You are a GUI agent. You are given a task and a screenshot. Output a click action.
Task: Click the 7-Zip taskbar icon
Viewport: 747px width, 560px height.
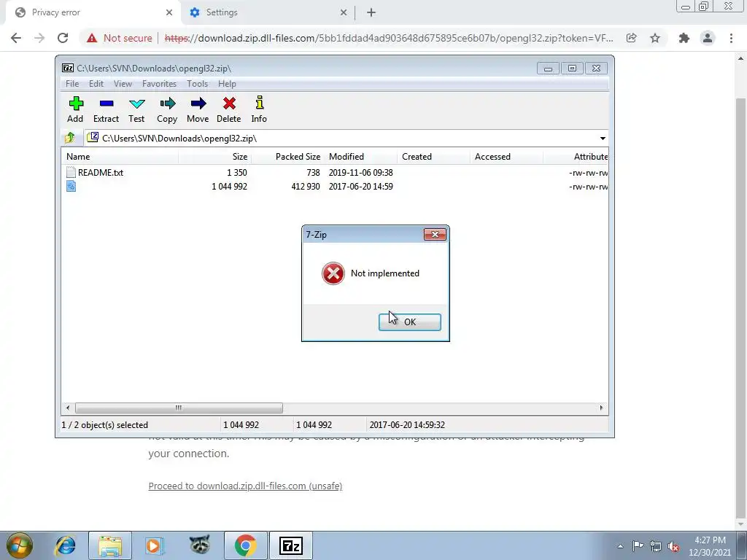point(290,545)
